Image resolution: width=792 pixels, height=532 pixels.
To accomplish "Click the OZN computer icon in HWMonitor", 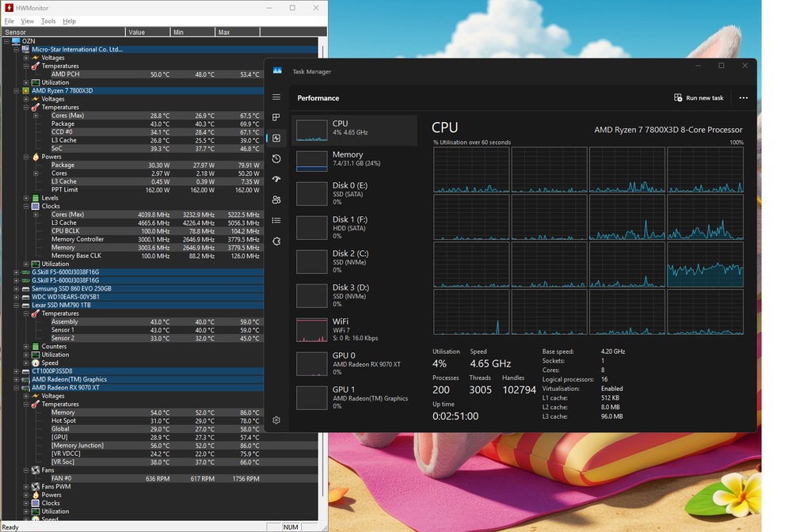I will tap(16, 41).
